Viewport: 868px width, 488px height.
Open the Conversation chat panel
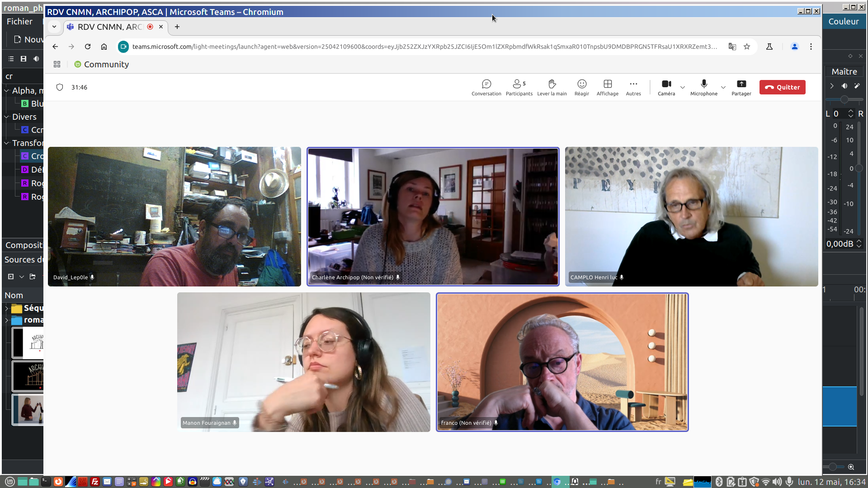pyautogui.click(x=486, y=87)
